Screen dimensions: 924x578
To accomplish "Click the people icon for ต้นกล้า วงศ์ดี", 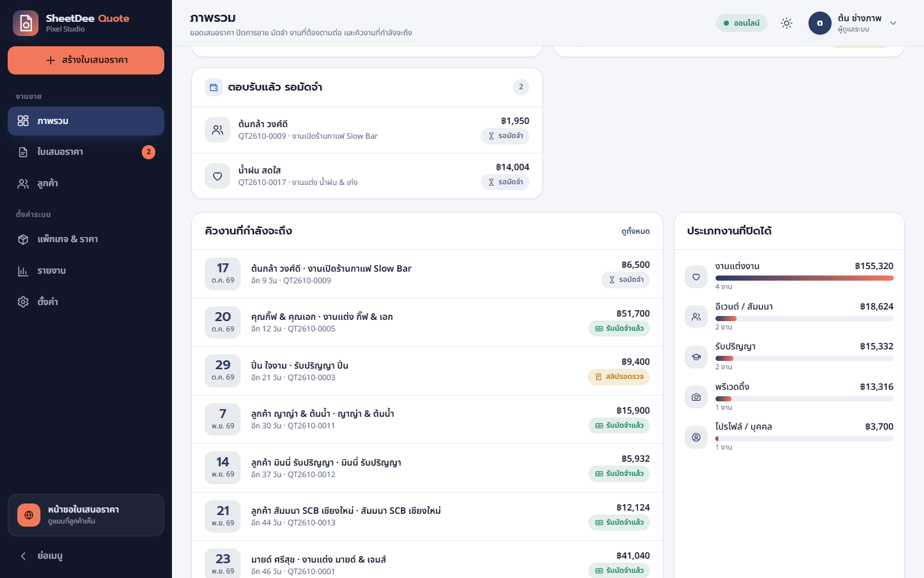I will [x=218, y=130].
